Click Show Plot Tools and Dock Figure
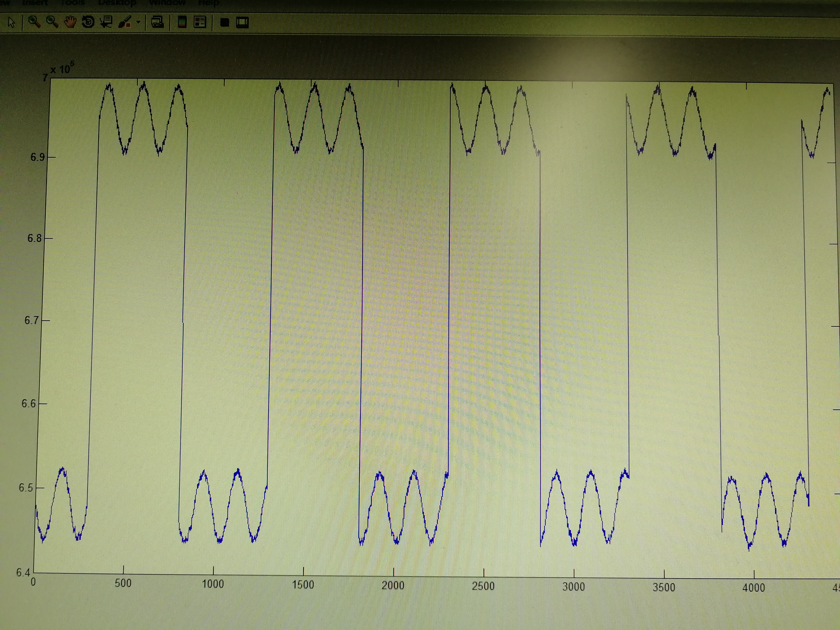Image resolution: width=840 pixels, height=630 pixels. pyautogui.click(x=242, y=23)
